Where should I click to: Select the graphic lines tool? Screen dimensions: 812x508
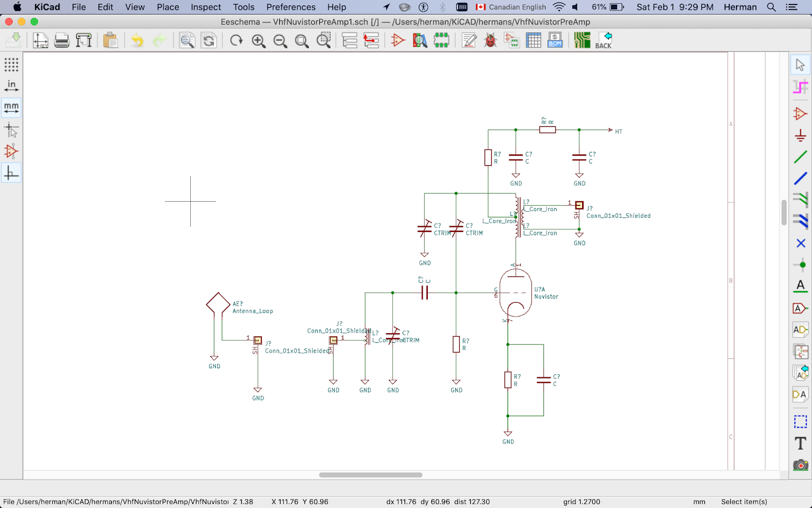tap(800, 422)
